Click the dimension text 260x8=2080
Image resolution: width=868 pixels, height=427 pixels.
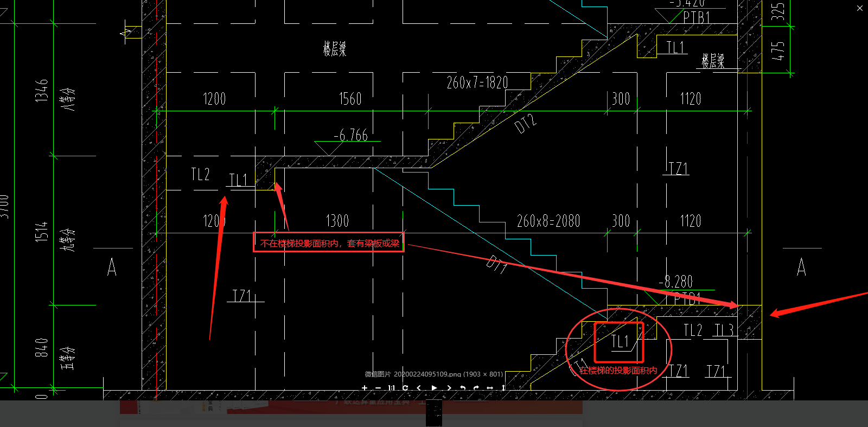pos(548,221)
